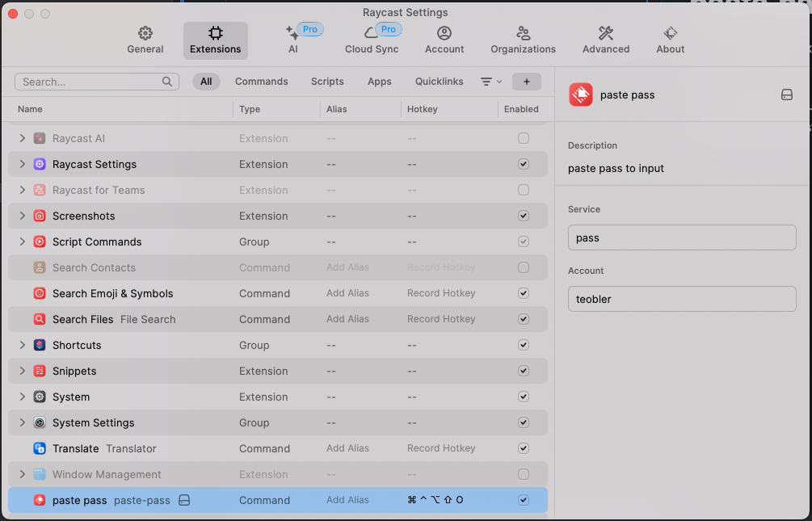Viewport: 812px width, 521px height.
Task: Open the filter options dropdown
Action: pos(491,82)
